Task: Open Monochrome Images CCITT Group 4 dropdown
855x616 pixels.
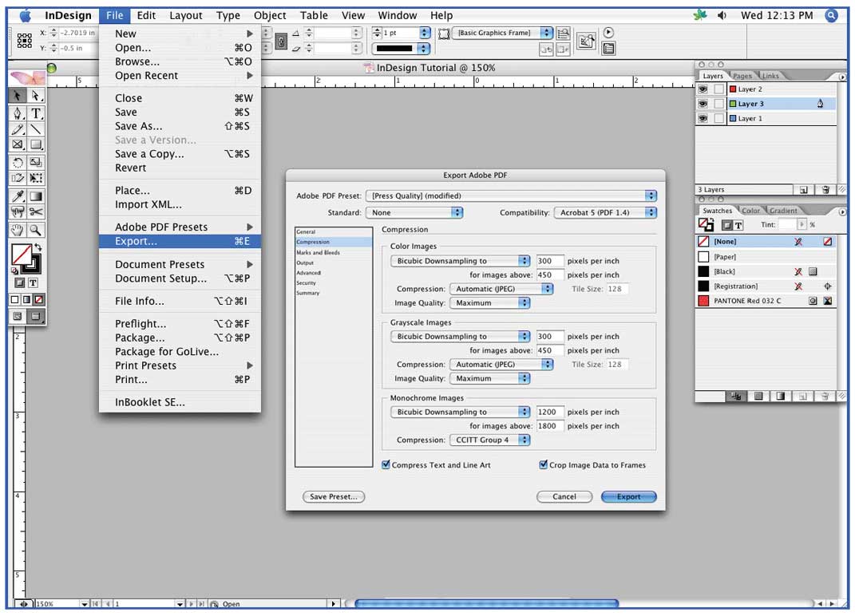Action: pyautogui.click(x=489, y=440)
